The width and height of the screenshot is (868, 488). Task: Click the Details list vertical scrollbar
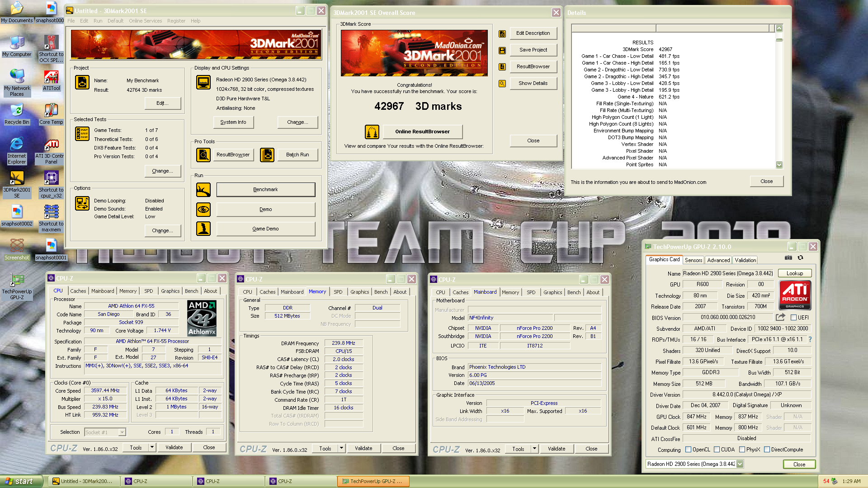779,97
